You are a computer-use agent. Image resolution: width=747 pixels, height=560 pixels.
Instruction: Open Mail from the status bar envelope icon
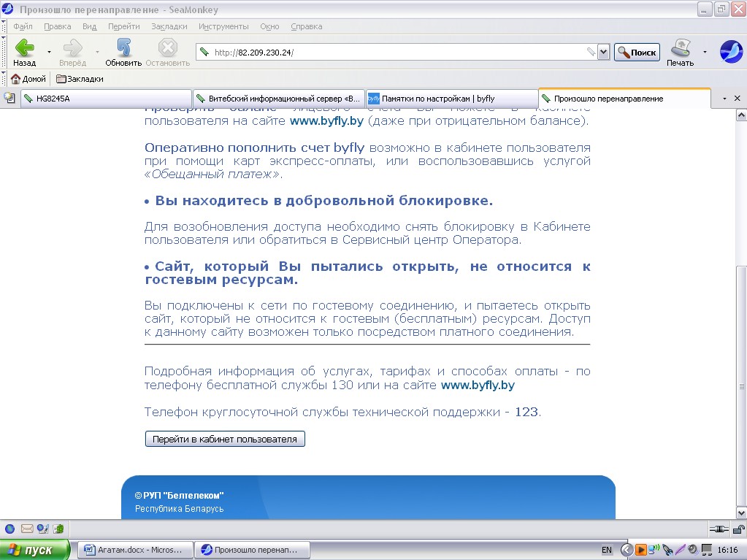(x=27, y=529)
